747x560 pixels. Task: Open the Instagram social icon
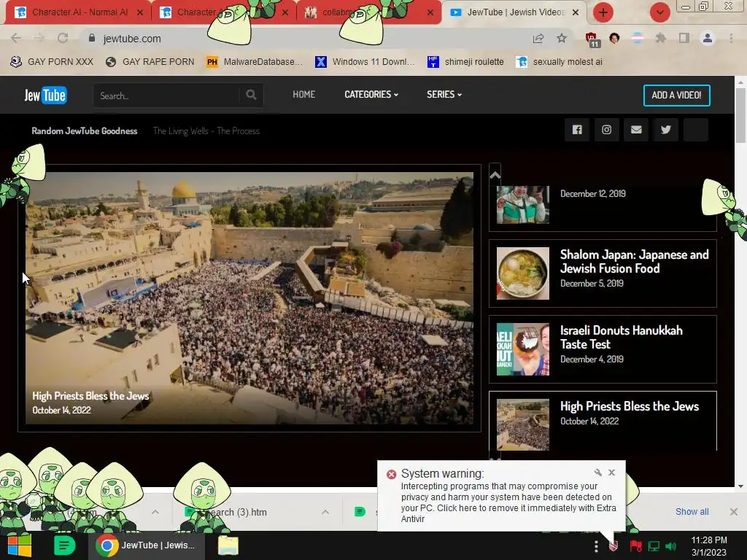click(x=606, y=130)
